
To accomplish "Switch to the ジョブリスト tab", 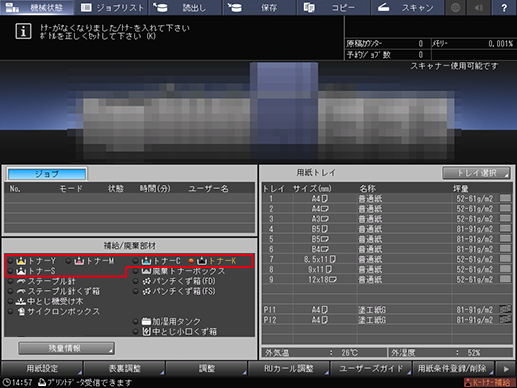I will (x=111, y=7).
